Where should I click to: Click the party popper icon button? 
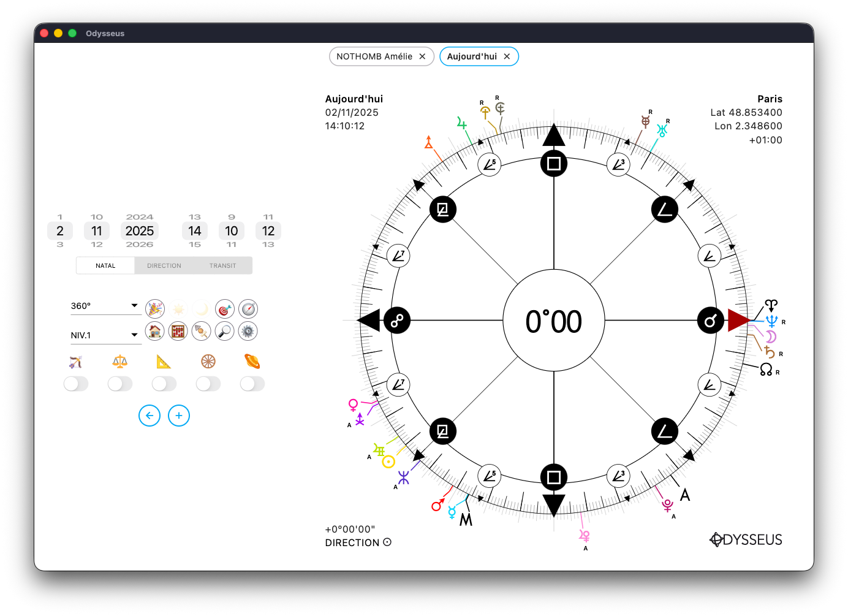tap(155, 309)
